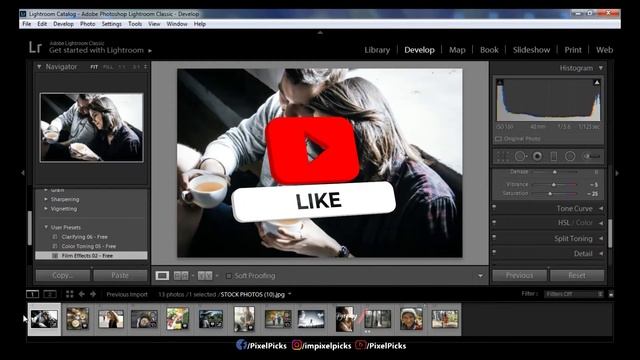Image resolution: width=640 pixels, height=360 pixels.
Task: Click the main window 1 display icon
Action: coord(32,294)
